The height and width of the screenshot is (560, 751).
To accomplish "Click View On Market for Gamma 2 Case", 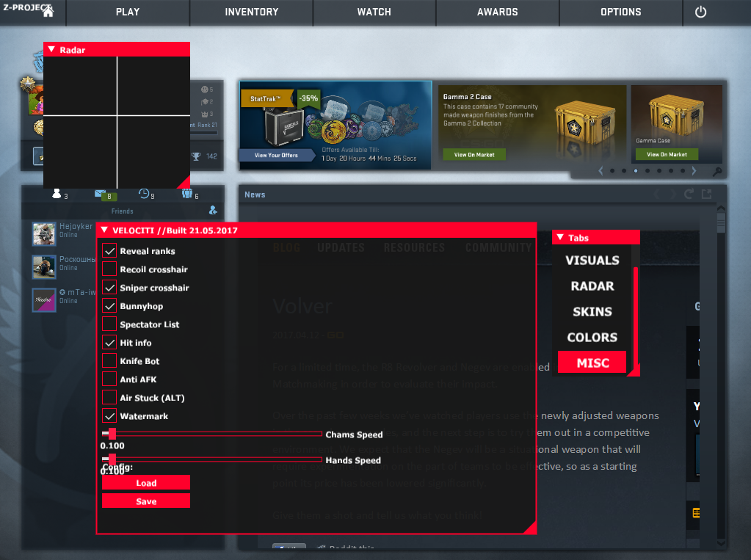I will (474, 155).
